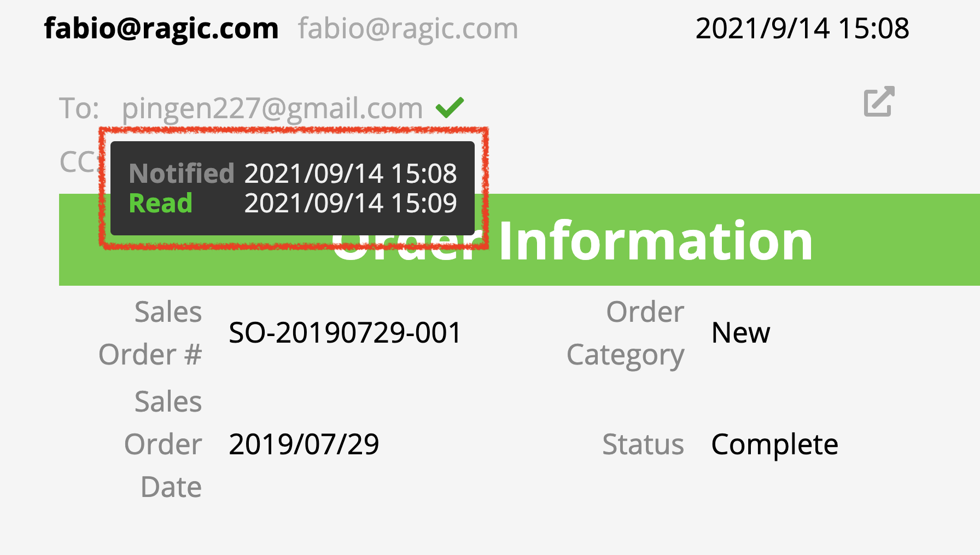Click the Notified label in tooltip

click(182, 174)
